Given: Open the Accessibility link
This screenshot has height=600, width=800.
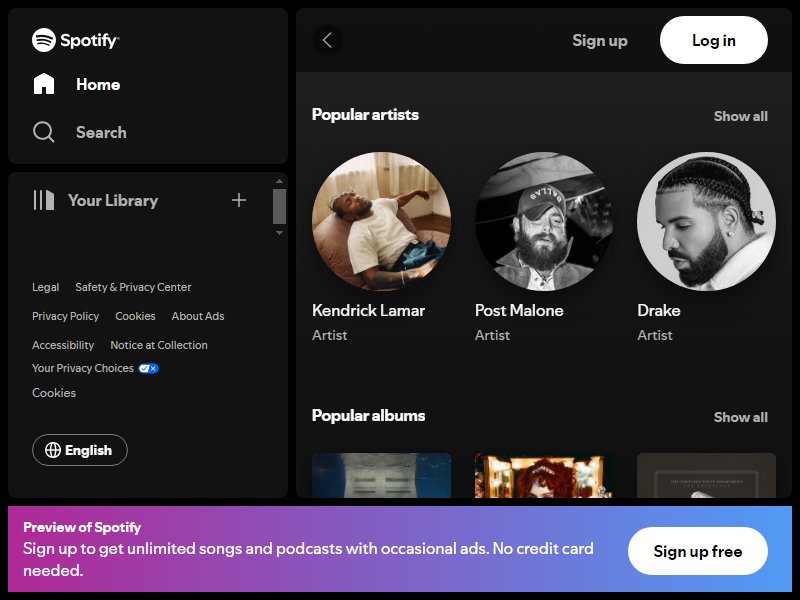Looking at the screenshot, I should click(x=63, y=345).
